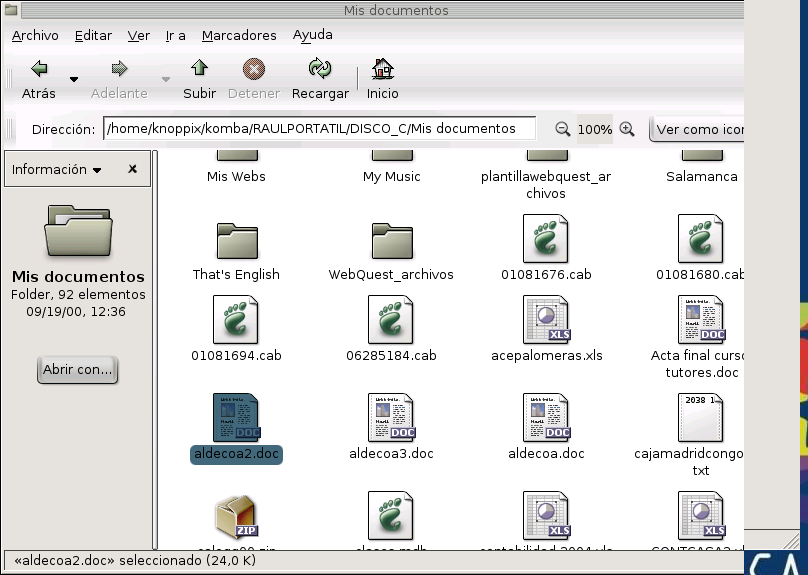Open the Atrás history dropdown arrow
808x575 pixels.
tap(74, 79)
